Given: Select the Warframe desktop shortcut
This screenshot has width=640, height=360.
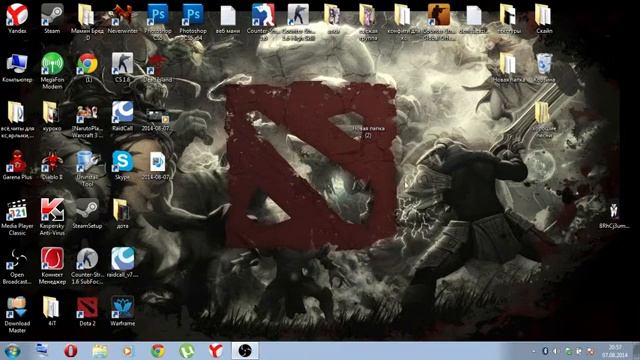Looking at the screenshot, I should [122, 311].
